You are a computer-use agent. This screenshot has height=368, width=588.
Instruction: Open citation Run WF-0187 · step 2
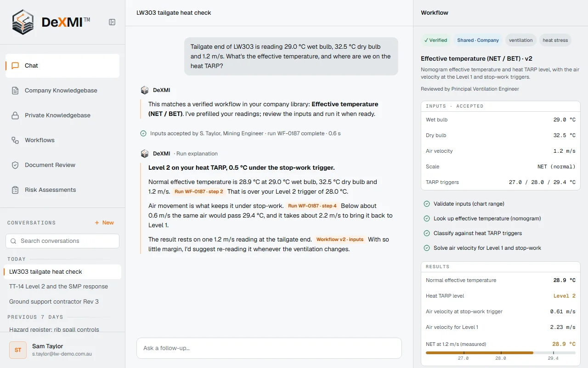(199, 192)
